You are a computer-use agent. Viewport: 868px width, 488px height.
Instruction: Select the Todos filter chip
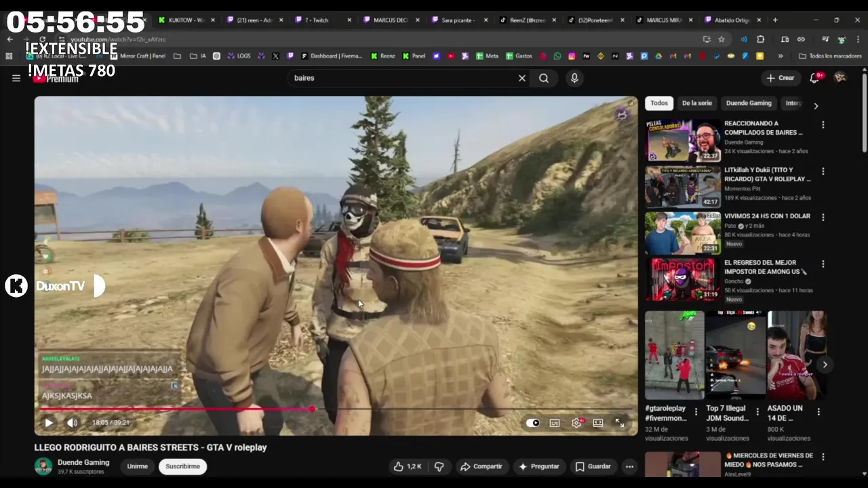click(x=659, y=103)
